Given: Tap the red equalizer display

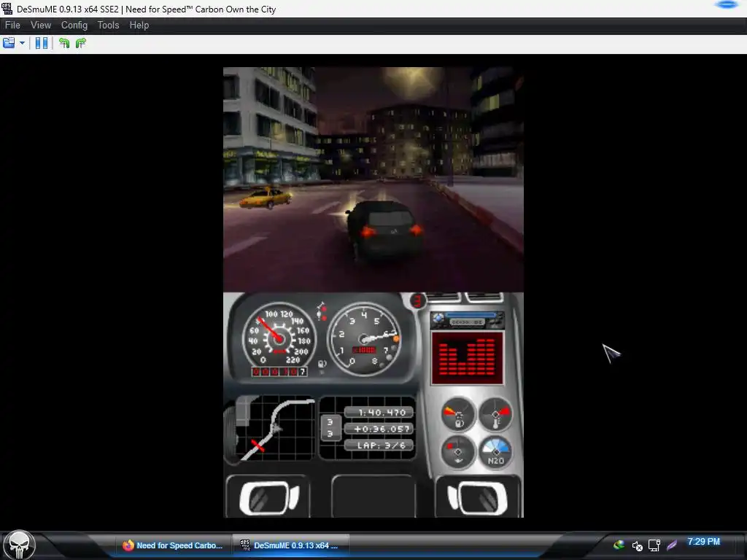Looking at the screenshot, I should 467,358.
